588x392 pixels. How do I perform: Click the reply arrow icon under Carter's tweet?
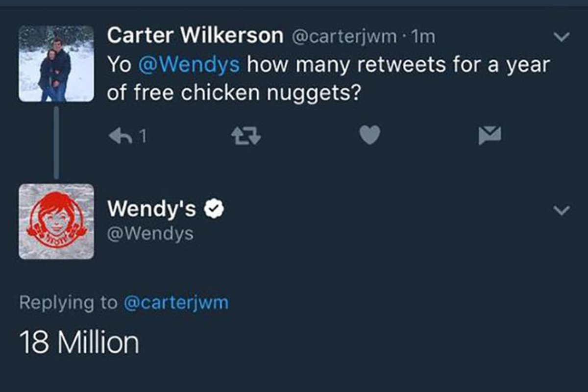point(121,136)
